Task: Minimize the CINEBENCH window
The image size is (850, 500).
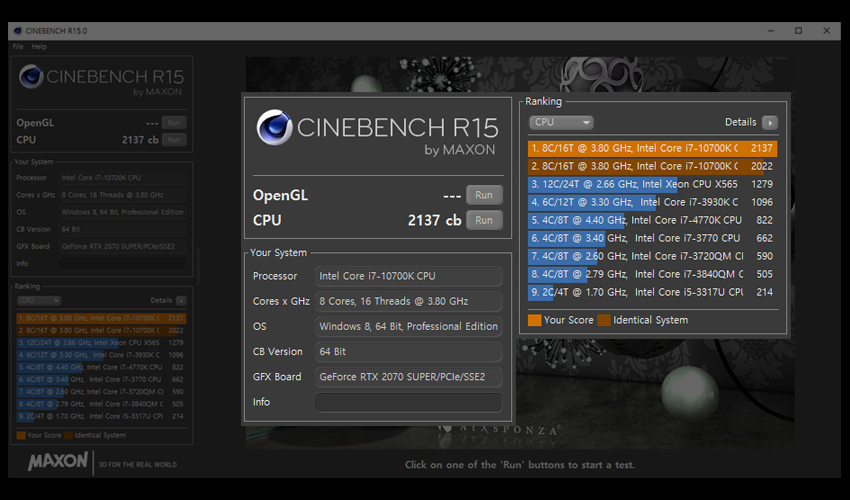Action: click(770, 31)
